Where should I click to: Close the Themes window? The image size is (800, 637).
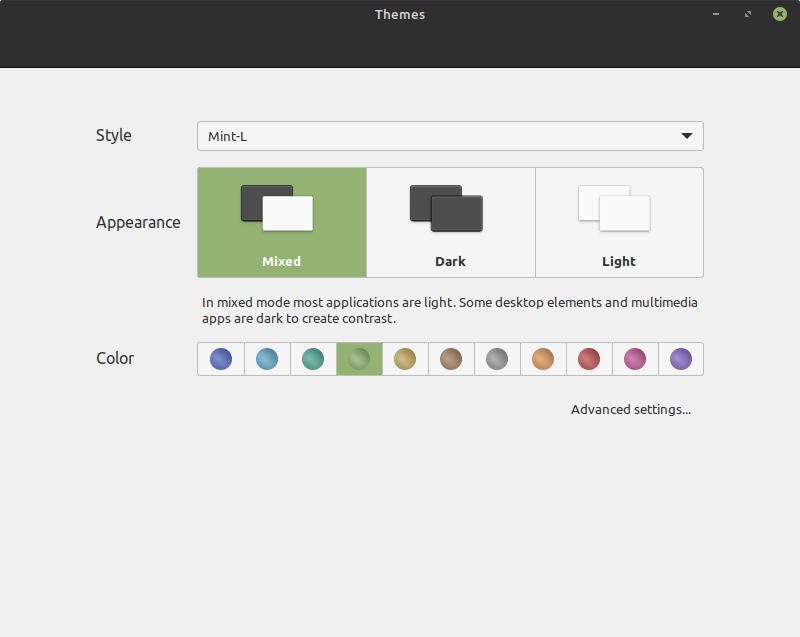[x=780, y=14]
